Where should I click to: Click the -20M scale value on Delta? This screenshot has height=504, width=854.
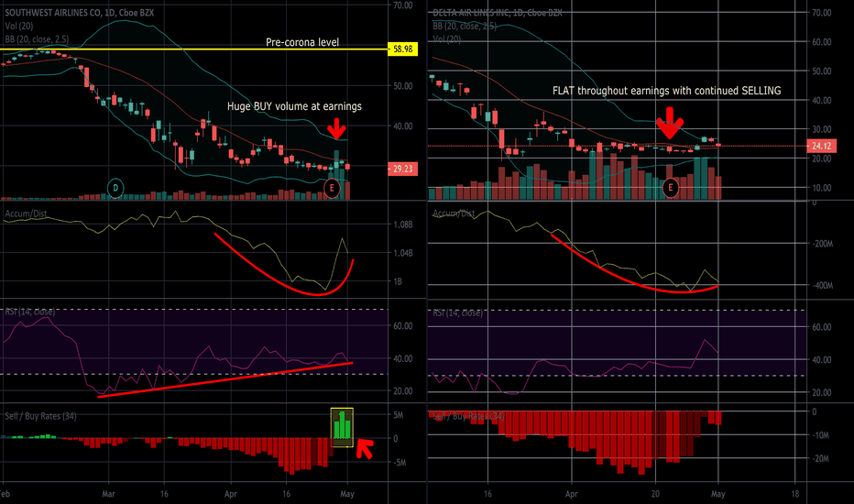(x=820, y=459)
